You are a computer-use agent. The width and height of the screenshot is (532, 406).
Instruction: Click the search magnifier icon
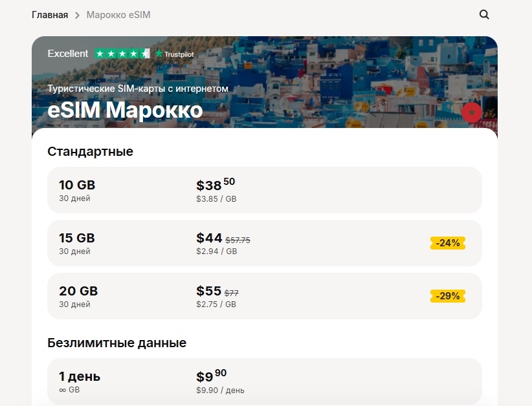tap(484, 14)
